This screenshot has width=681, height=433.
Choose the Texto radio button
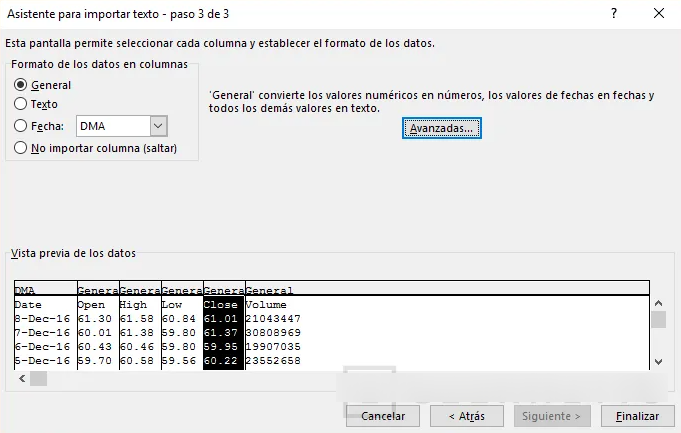coord(21,104)
